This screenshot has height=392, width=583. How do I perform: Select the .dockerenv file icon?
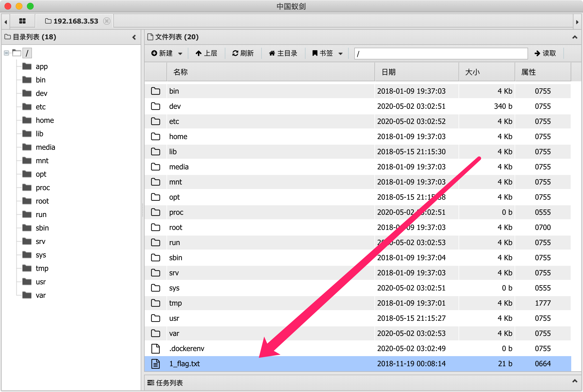156,349
